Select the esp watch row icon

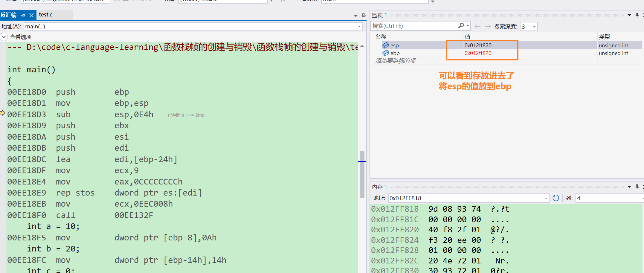(386, 45)
